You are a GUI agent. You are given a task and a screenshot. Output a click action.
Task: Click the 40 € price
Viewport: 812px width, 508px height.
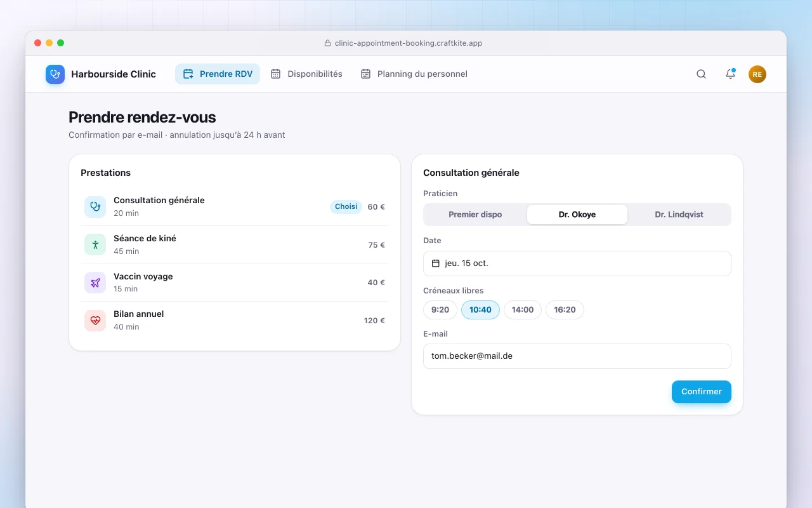(376, 283)
